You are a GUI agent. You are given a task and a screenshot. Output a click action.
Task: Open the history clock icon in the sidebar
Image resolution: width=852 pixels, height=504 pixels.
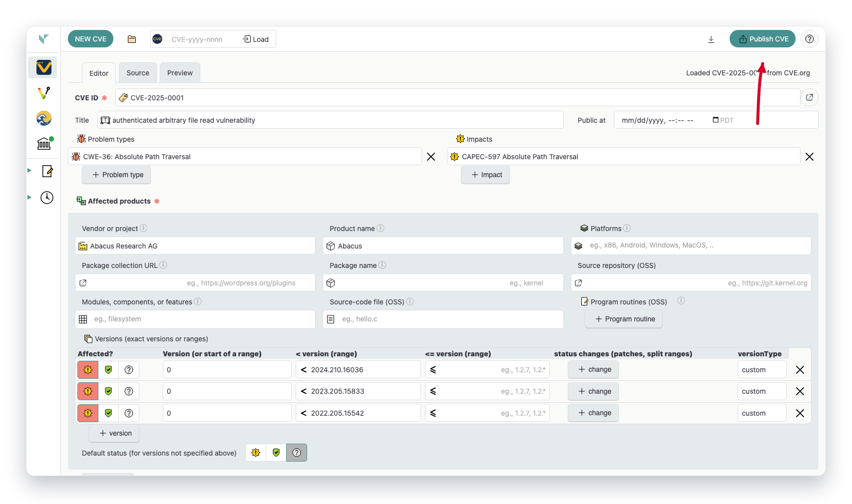pos(46,198)
